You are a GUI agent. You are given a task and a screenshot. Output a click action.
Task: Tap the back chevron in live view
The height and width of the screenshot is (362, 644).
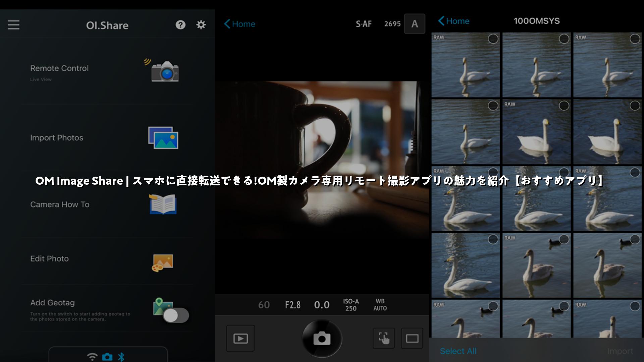pos(227,24)
